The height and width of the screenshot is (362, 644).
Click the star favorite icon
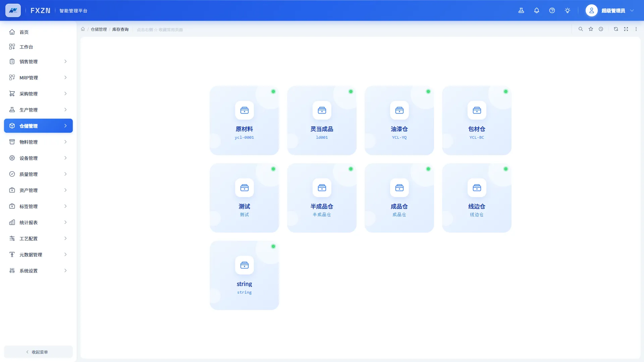coord(591,29)
